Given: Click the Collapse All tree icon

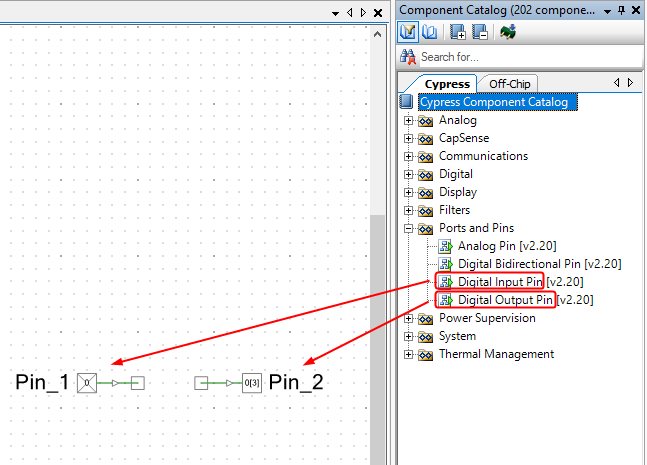Looking at the screenshot, I should pos(479,33).
